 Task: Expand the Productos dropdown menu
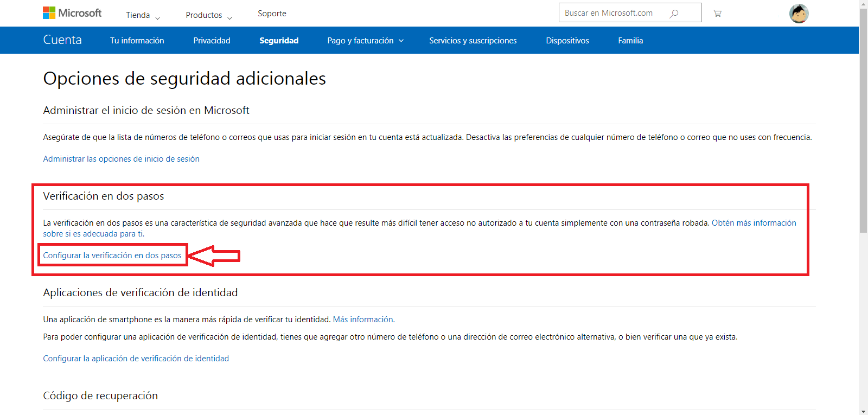point(209,15)
